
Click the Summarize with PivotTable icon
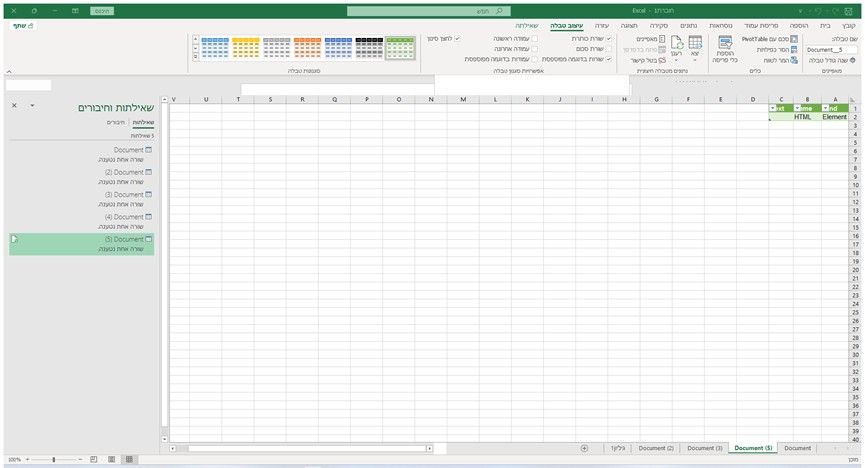click(794, 39)
